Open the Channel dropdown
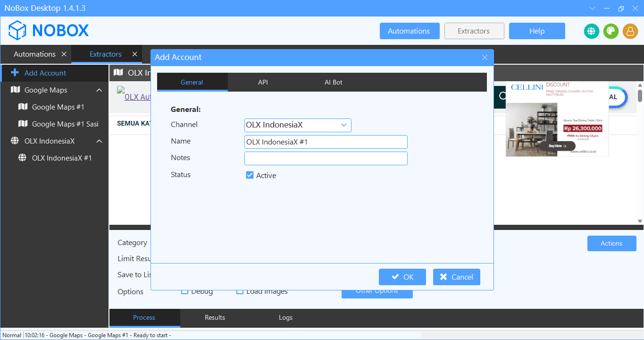Screen dimensions: 644x340 [x=343, y=125]
